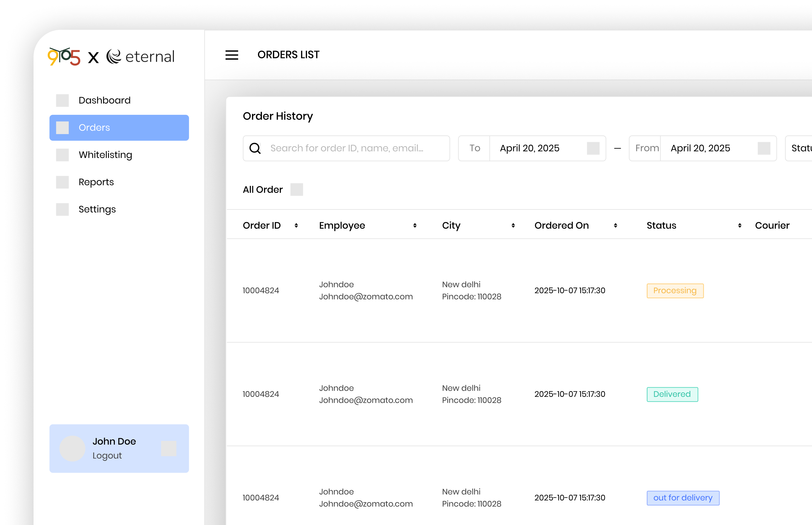Go to the Orders menu item
812x525 pixels.
[119, 128]
